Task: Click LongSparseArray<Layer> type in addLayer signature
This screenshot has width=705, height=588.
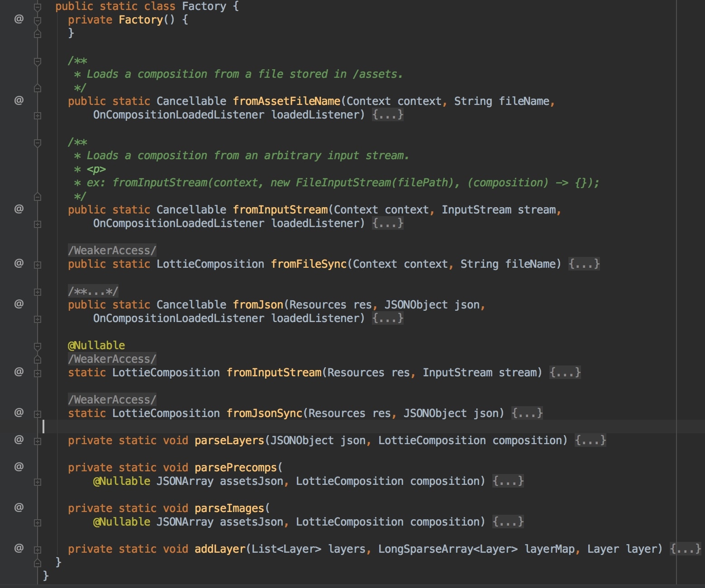Action: (448, 549)
